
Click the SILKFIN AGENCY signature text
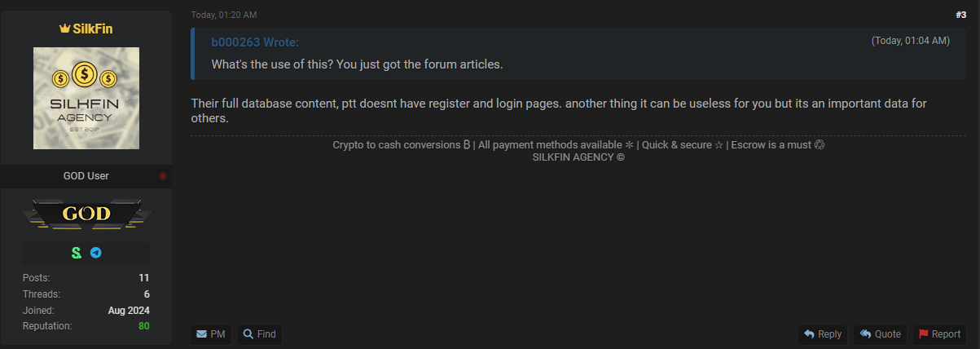point(578,157)
